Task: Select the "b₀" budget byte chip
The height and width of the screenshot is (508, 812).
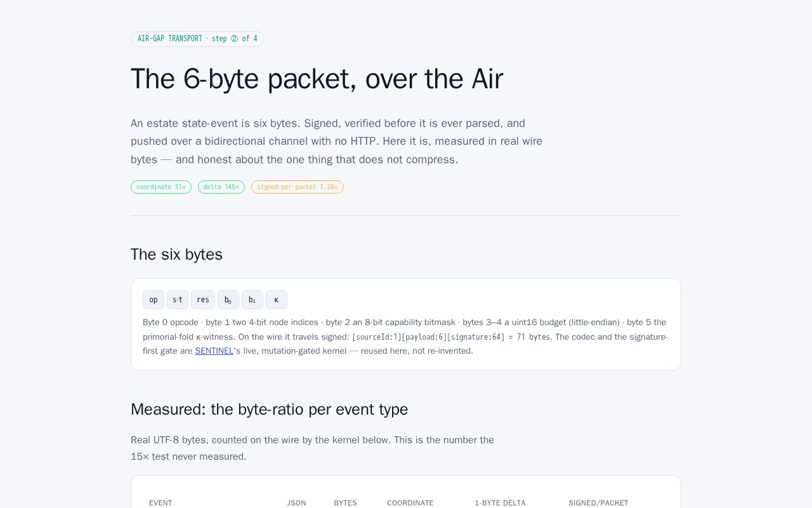Action: (x=228, y=300)
